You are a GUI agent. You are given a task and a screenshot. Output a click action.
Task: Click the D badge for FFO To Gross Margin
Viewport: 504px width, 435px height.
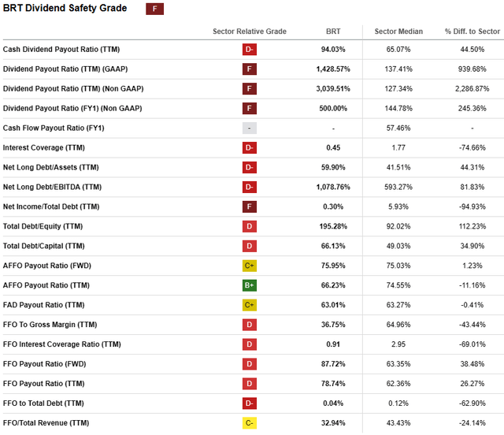(x=250, y=325)
